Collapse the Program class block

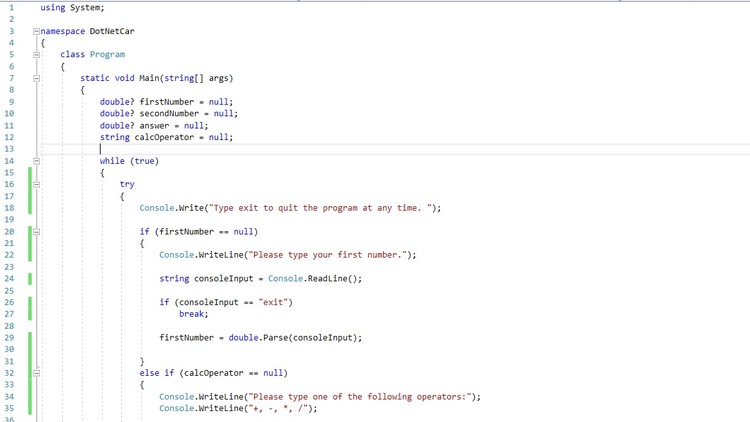36,55
